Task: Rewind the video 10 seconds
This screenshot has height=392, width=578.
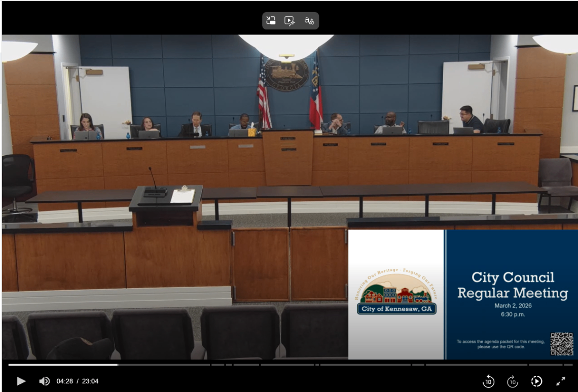Action: click(x=488, y=381)
